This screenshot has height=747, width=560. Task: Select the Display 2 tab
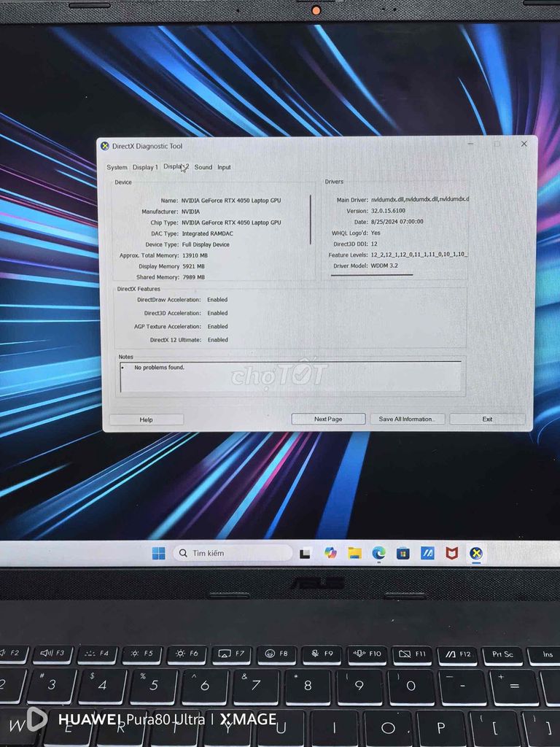[x=176, y=166]
